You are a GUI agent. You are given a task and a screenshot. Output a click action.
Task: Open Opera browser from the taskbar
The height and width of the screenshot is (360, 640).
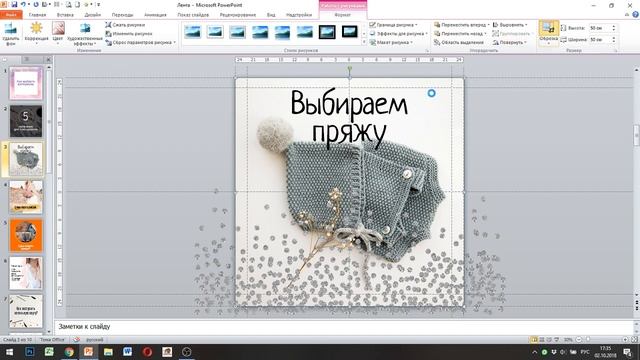(147, 352)
